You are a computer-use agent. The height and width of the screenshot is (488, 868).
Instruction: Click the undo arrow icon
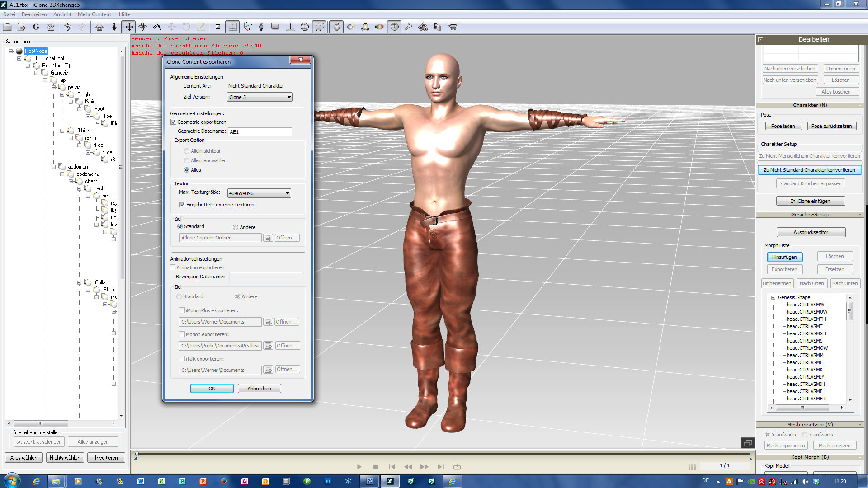pyautogui.click(x=68, y=27)
